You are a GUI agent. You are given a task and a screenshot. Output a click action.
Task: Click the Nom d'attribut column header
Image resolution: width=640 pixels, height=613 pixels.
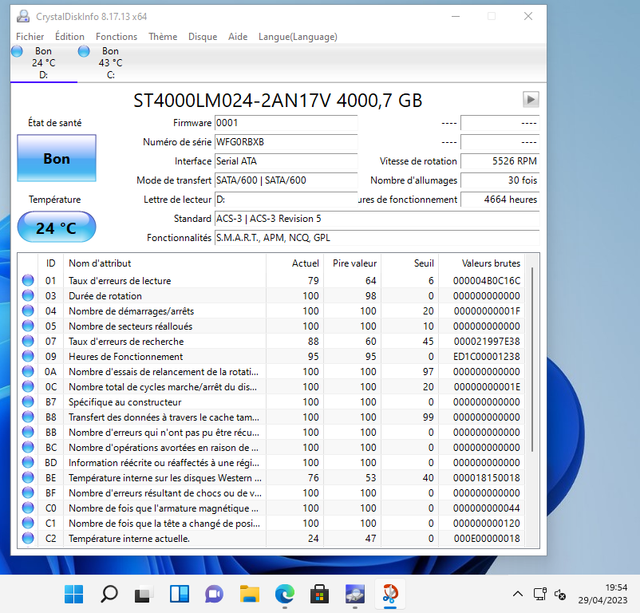coord(165,263)
